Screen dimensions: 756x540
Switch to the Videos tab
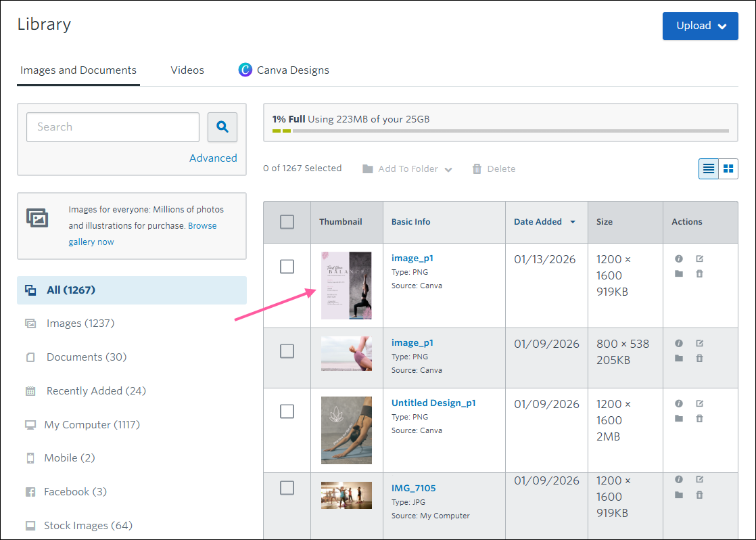tap(187, 70)
